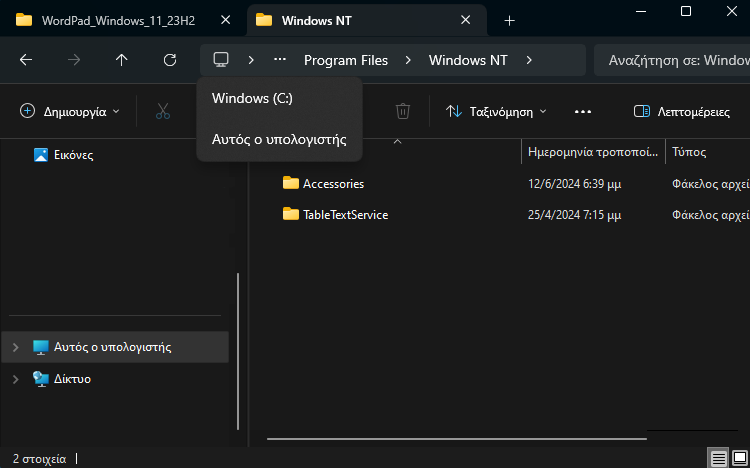This screenshot has width=750, height=468.
Task: Switch to large thumbnails view icon
Action: coord(739,458)
